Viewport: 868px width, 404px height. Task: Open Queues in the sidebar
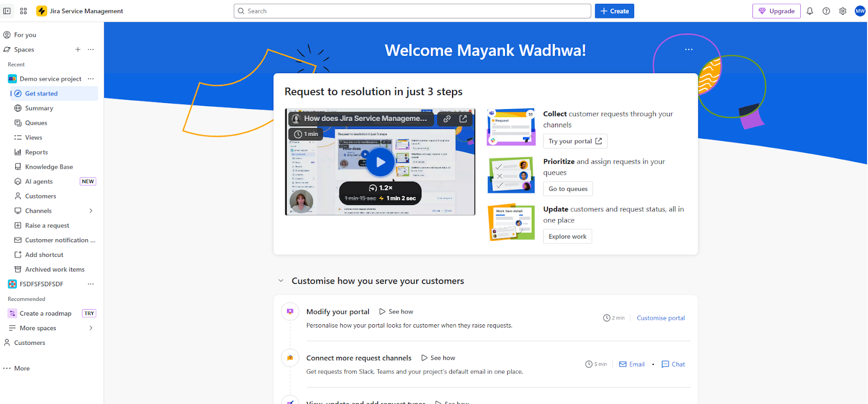[x=36, y=123]
